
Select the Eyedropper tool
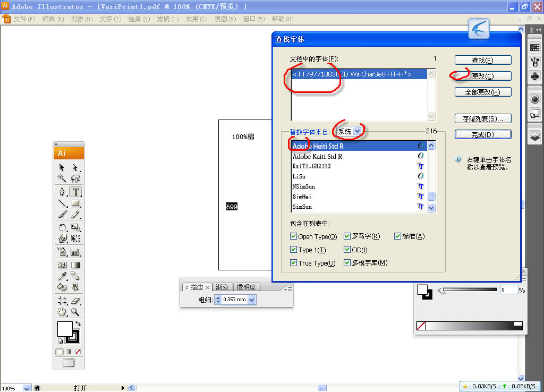tap(62, 276)
